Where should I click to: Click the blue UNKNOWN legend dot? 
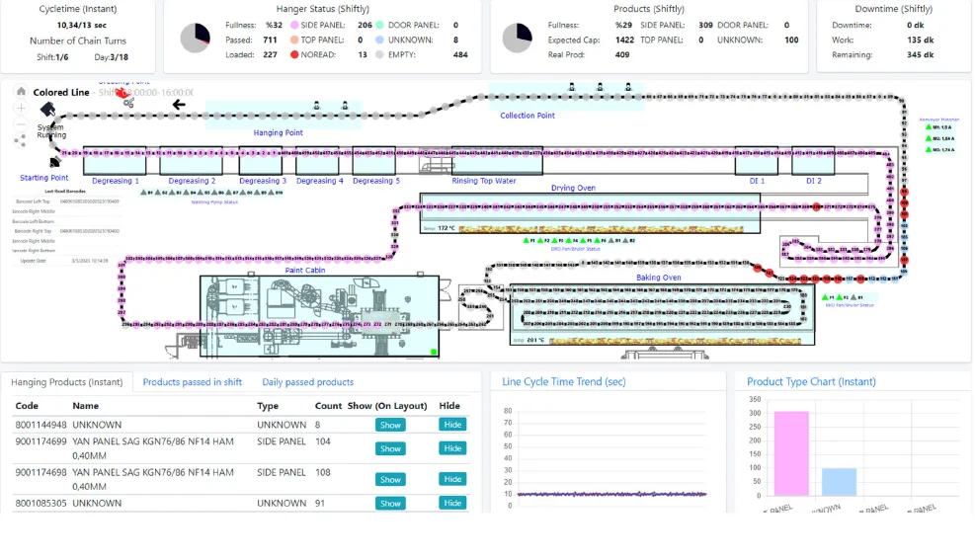pos(380,40)
